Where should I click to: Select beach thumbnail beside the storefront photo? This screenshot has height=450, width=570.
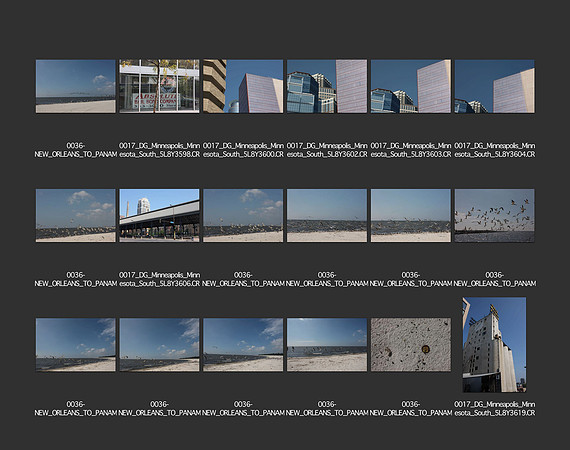76,86
